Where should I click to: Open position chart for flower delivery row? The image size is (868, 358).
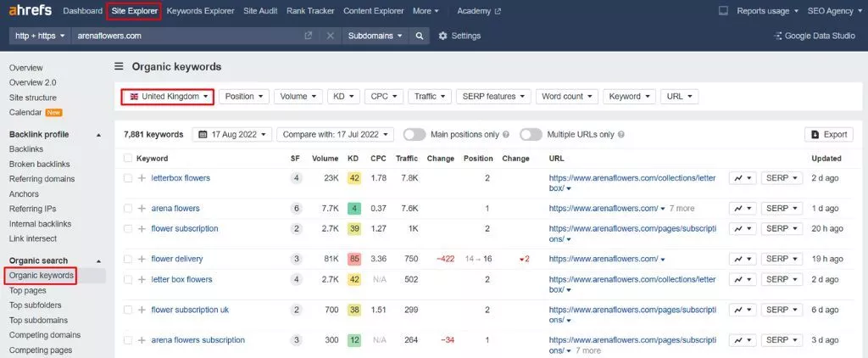[x=743, y=259]
